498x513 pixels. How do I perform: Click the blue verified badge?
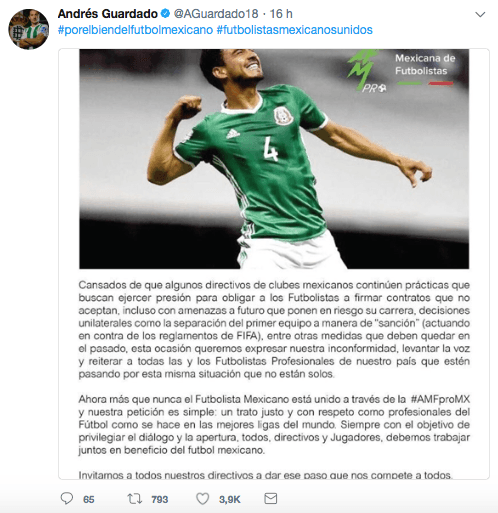point(165,14)
